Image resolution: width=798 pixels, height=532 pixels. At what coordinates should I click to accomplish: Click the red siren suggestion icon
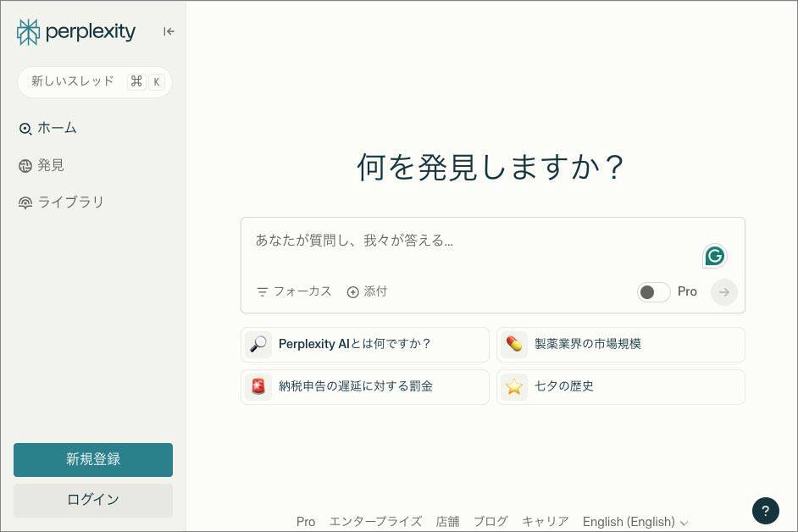(x=258, y=387)
